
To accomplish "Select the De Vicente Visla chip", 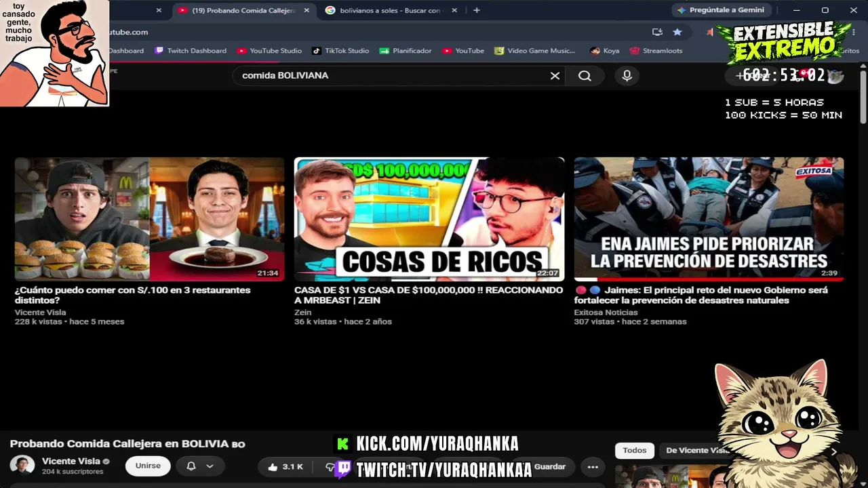I will pos(697,450).
